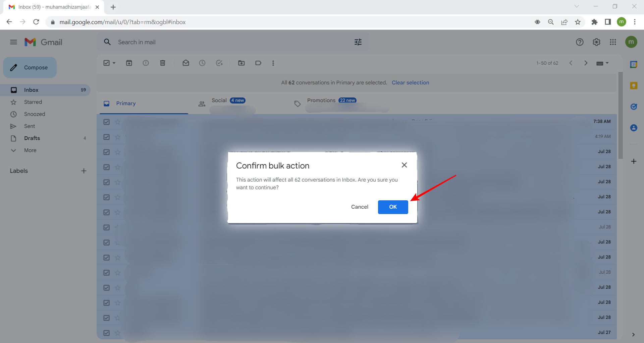This screenshot has width=644, height=343.
Task: Go to older messages page arrow
Action: pyautogui.click(x=586, y=63)
